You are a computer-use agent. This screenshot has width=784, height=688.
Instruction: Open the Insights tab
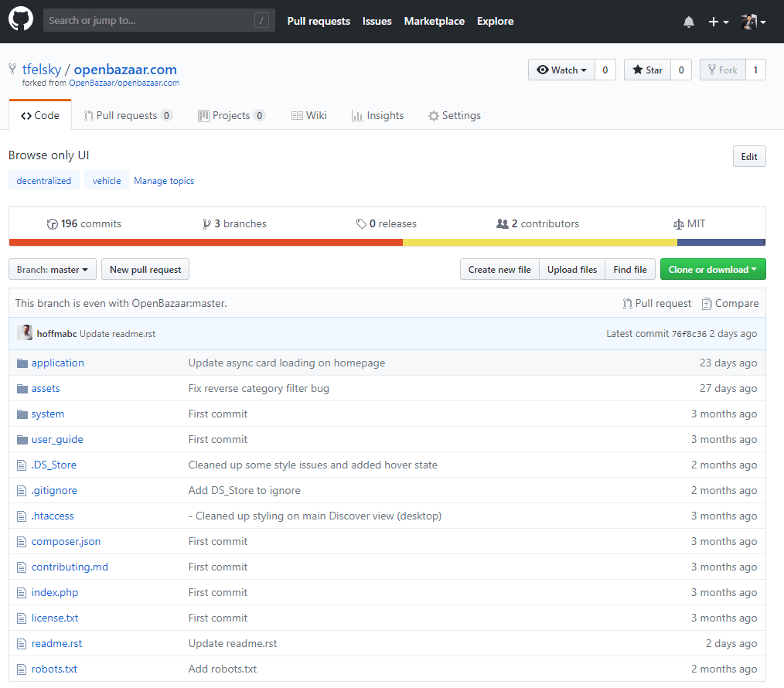pyautogui.click(x=377, y=115)
